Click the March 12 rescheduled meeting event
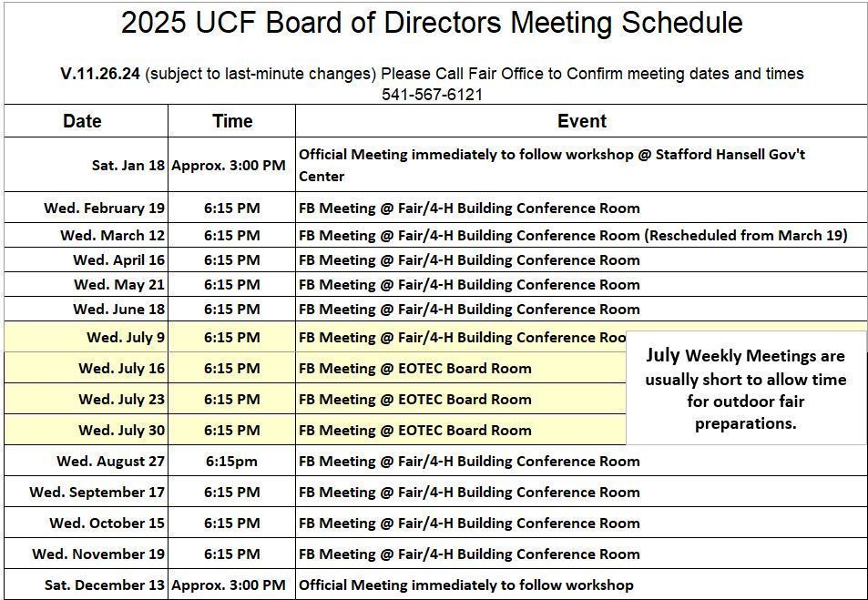868x600 pixels. 573,235
